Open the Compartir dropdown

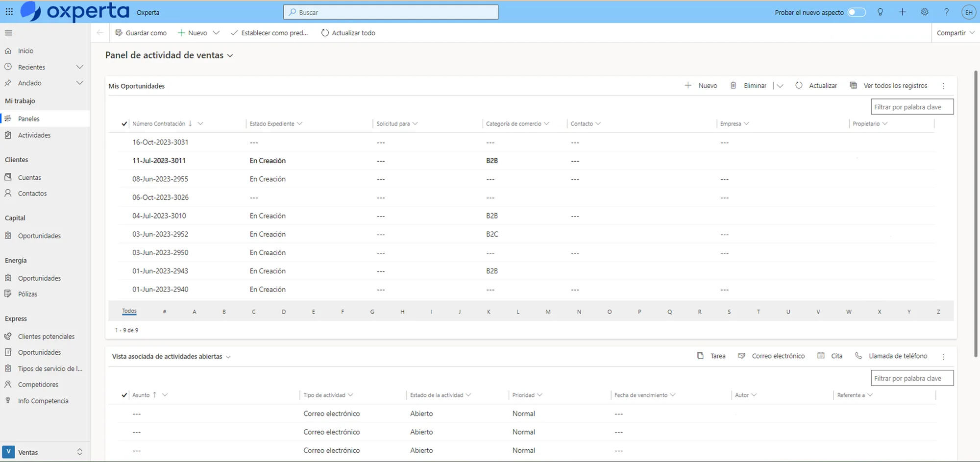pyautogui.click(x=955, y=33)
